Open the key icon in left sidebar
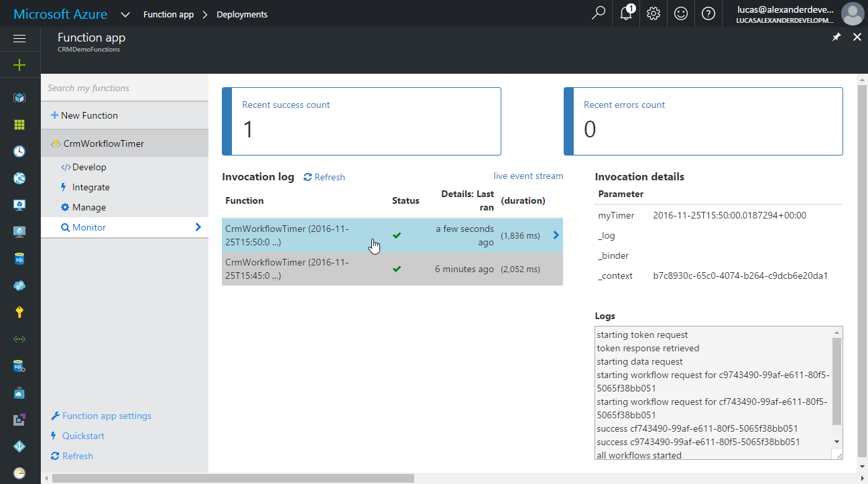 [x=19, y=312]
